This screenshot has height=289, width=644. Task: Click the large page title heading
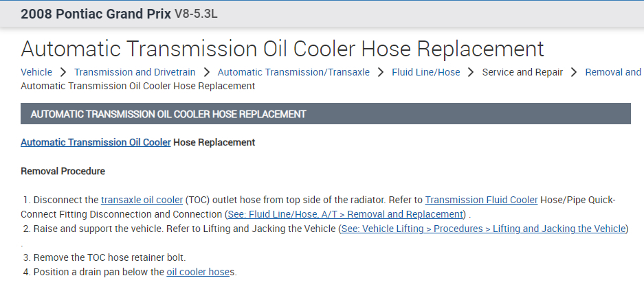282,48
